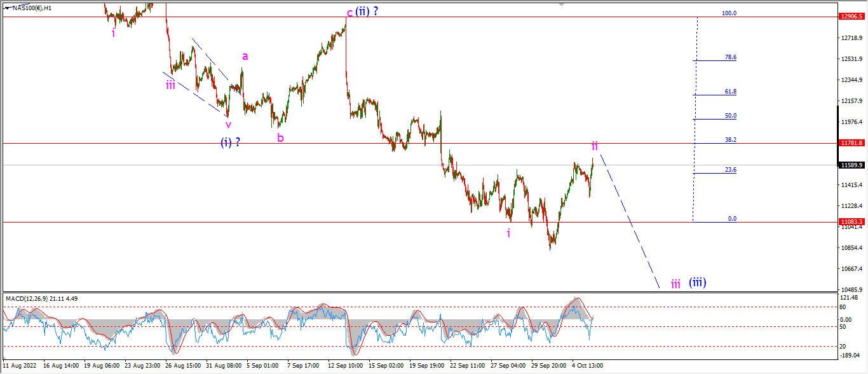Viewport: 868px width, 374px height.
Task: Click the blue (ii) ? wave label
Action: pyautogui.click(x=367, y=11)
